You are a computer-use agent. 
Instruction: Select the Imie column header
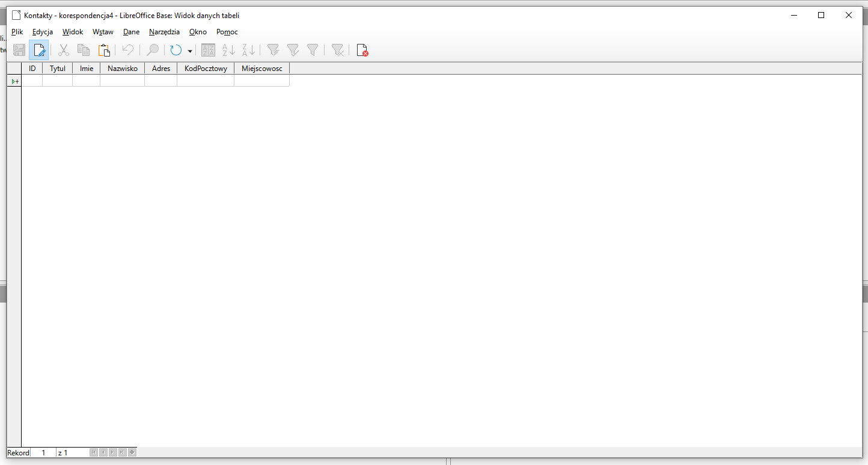87,69
